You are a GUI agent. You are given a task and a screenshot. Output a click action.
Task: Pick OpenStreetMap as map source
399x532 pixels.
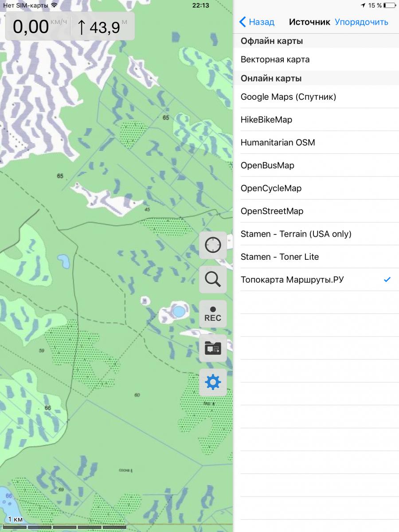pyautogui.click(x=272, y=211)
